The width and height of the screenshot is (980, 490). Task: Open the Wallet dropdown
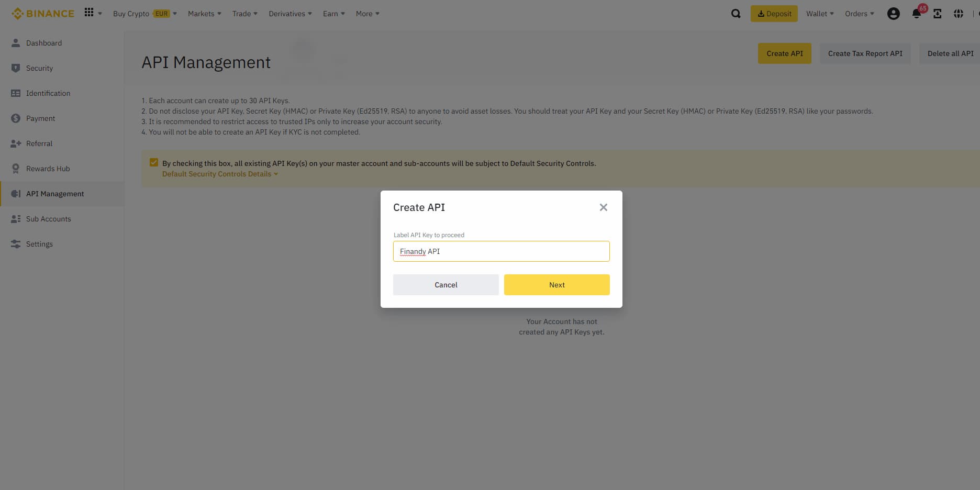pyautogui.click(x=820, y=14)
